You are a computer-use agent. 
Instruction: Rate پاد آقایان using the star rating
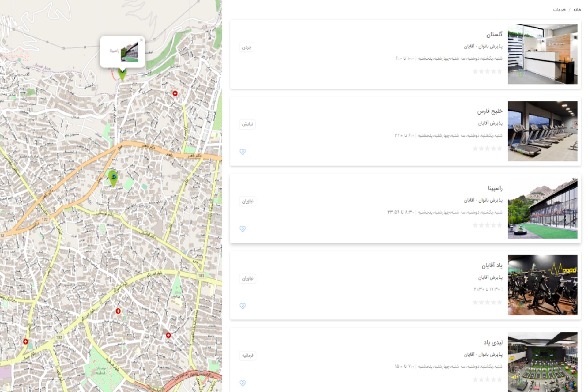[487, 302]
